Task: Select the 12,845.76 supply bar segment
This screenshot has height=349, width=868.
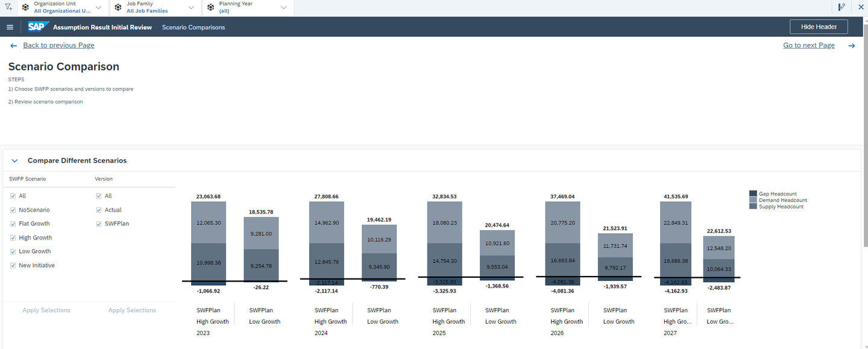Action: click(327, 262)
